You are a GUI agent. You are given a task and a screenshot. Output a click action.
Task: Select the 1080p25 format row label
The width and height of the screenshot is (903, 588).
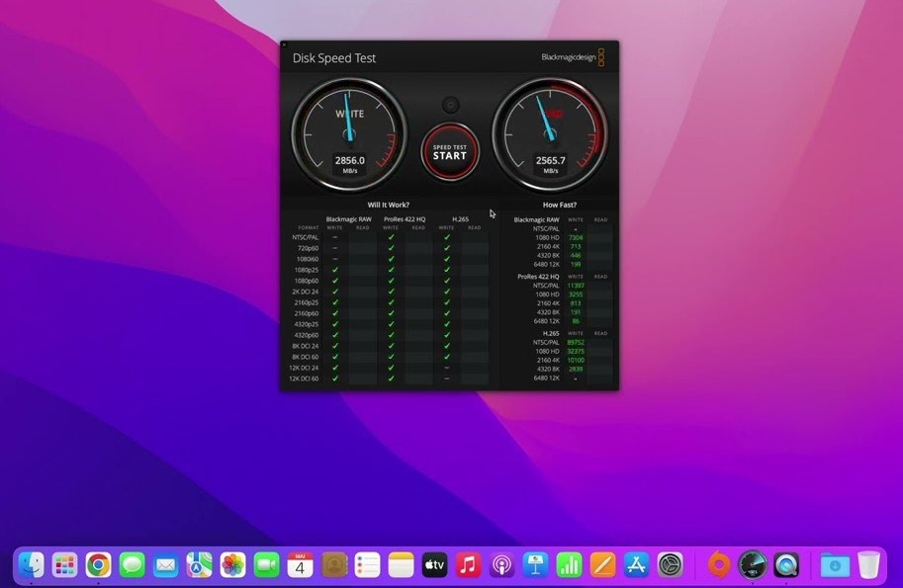pos(307,270)
